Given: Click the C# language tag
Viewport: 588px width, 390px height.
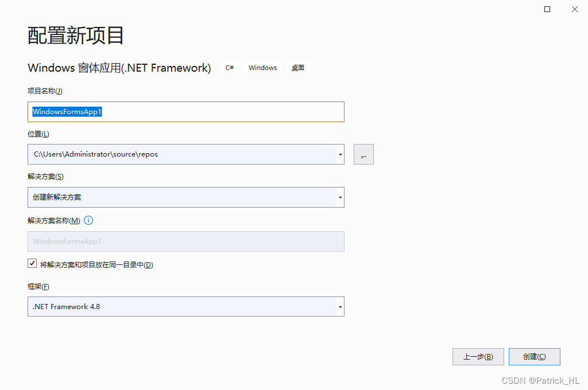Looking at the screenshot, I should (x=230, y=68).
